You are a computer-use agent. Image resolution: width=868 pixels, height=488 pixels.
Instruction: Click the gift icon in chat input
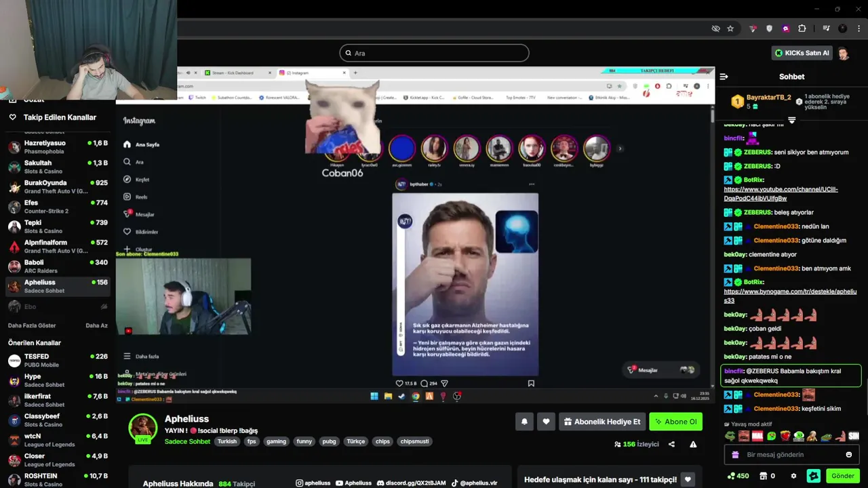click(x=735, y=455)
